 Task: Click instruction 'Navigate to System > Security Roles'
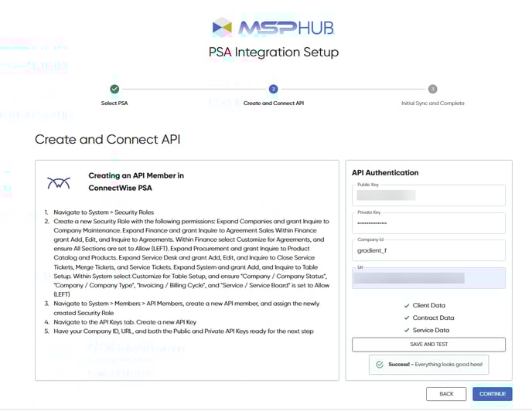pyautogui.click(x=104, y=212)
